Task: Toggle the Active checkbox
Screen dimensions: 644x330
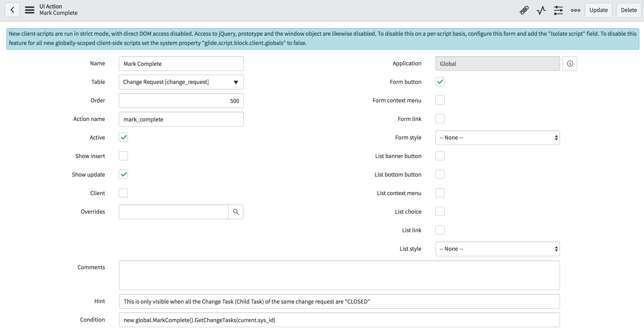Action: pyautogui.click(x=123, y=137)
